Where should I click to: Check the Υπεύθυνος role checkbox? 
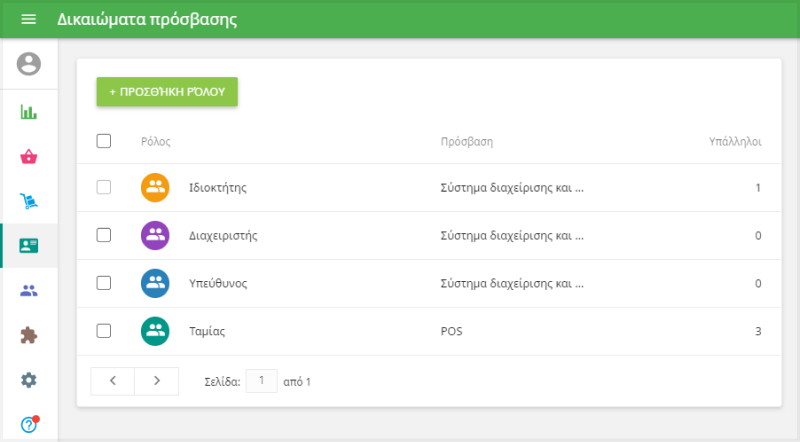click(x=104, y=283)
